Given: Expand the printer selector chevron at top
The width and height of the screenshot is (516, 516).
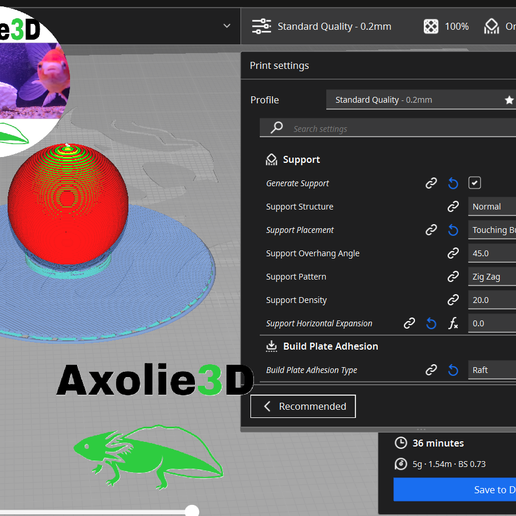Looking at the screenshot, I should click(227, 26).
